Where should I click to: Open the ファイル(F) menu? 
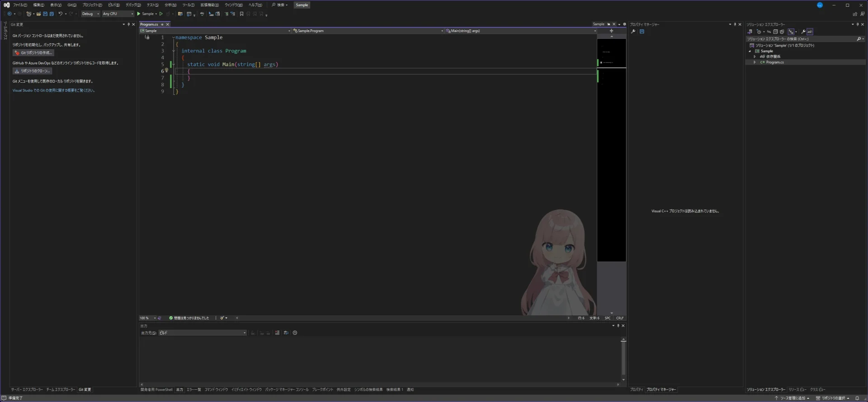[x=20, y=5]
